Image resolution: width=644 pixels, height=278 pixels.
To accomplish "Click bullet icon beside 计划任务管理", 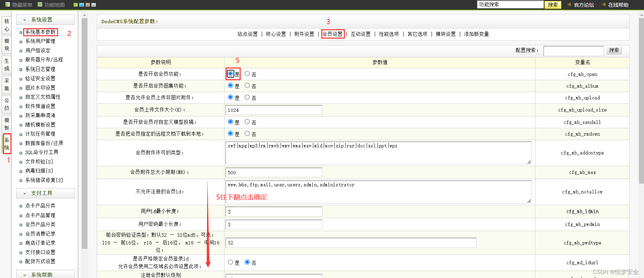I will click(21, 134).
